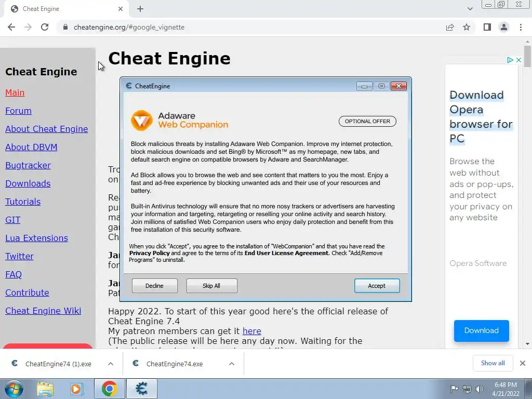Click the lock icon in address bar

click(x=65, y=27)
